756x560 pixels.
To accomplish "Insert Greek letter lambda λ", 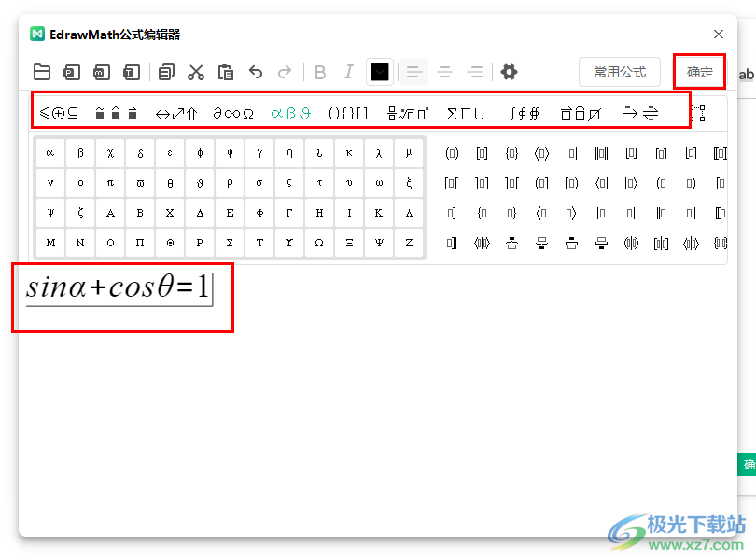I will (379, 153).
